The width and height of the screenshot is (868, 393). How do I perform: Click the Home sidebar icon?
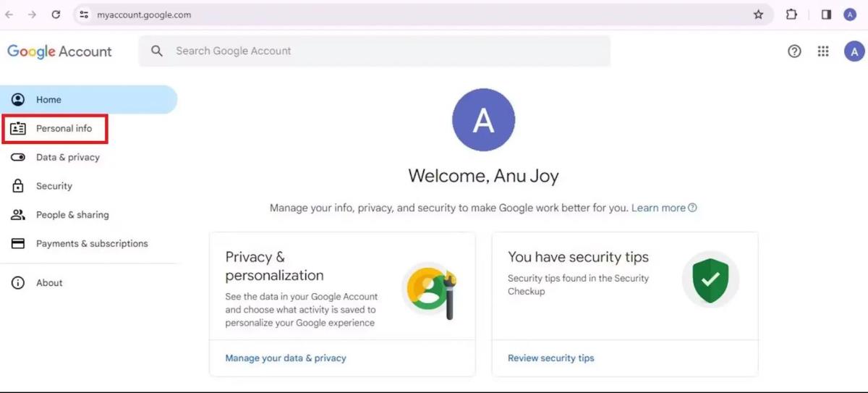[x=18, y=100]
